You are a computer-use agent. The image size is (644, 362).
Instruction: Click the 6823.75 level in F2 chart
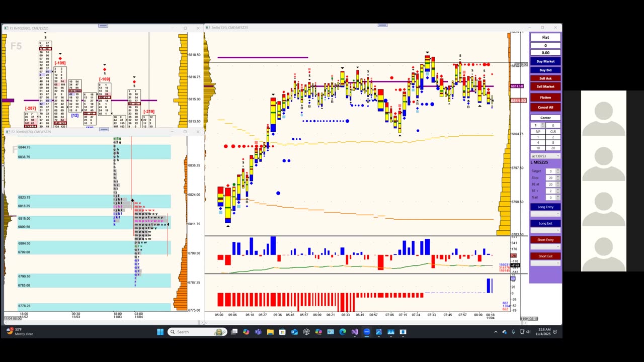tap(24, 198)
